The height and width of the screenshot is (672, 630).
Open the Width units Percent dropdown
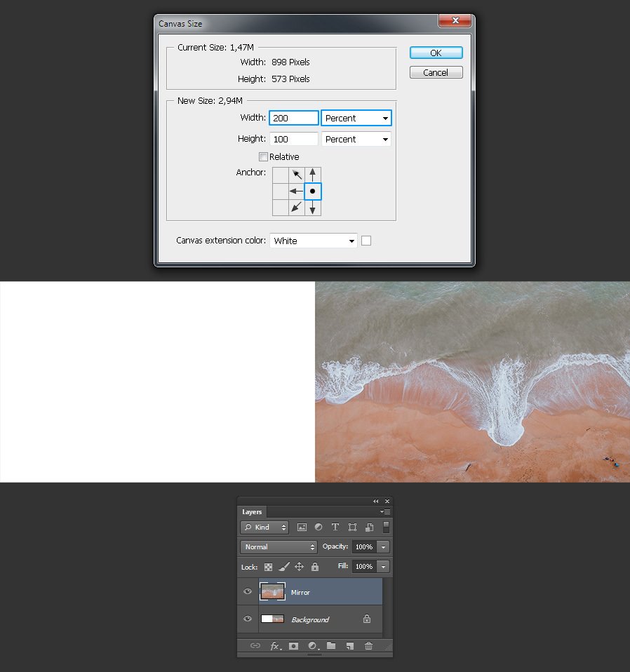pyautogui.click(x=356, y=118)
